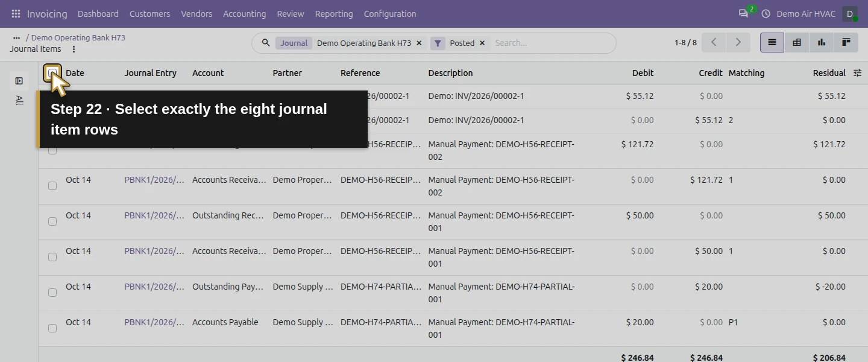
Task: Sort by the Date column
Action: pos(75,73)
